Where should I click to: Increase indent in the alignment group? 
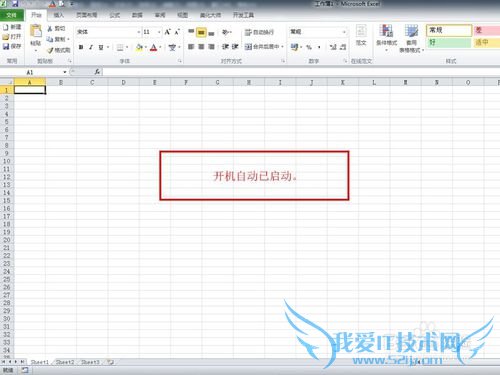click(x=235, y=47)
